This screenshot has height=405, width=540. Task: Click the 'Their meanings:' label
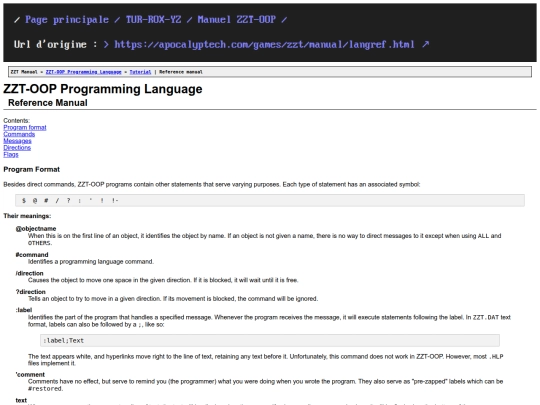pos(27,216)
